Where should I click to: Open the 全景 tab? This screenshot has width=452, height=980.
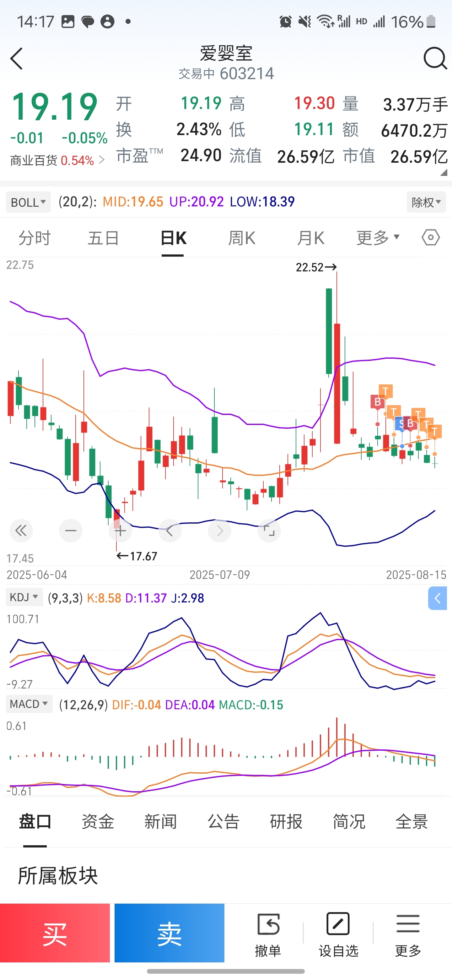(x=412, y=822)
